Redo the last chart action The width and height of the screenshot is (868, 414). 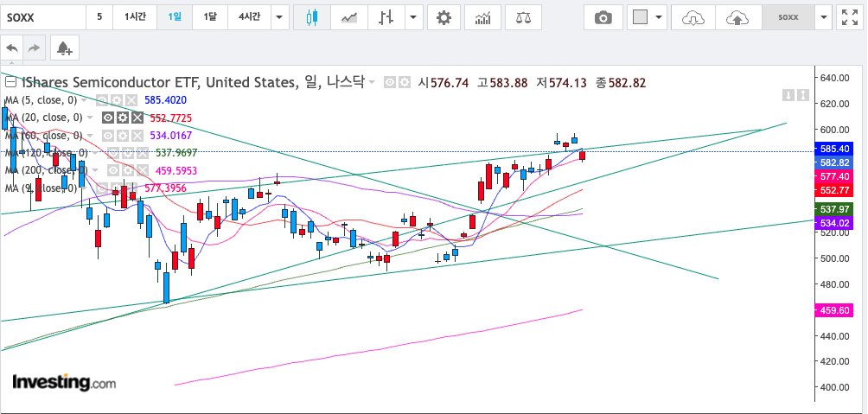35,48
